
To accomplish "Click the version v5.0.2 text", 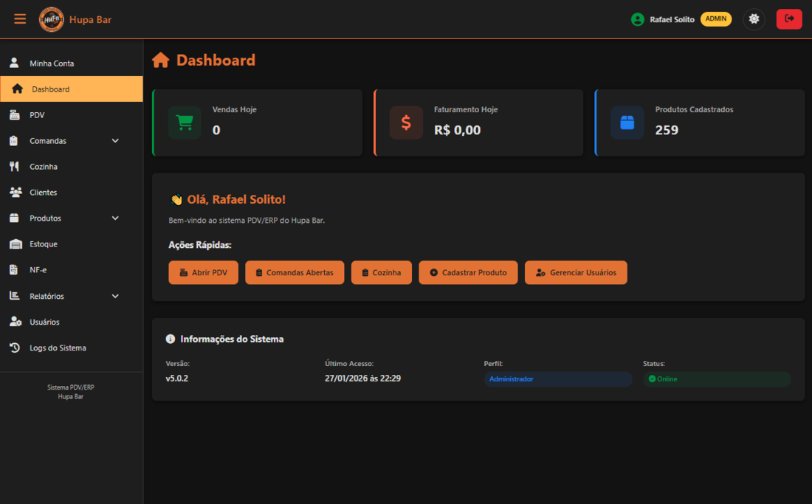I will pyautogui.click(x=176, y=379).
